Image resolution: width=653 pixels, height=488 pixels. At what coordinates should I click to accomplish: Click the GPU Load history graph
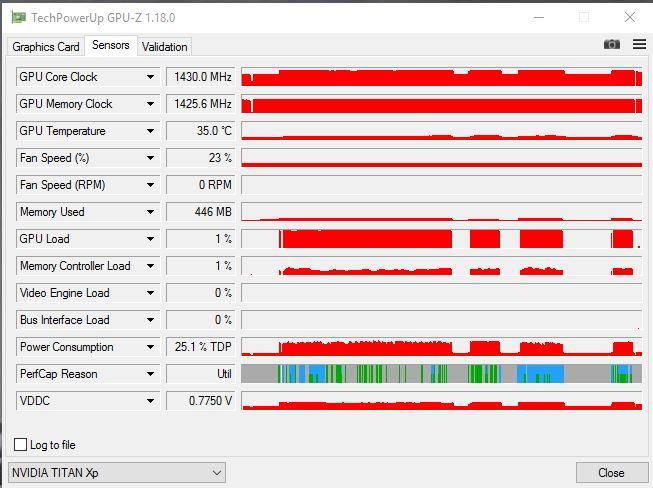(x=441, y=239)
